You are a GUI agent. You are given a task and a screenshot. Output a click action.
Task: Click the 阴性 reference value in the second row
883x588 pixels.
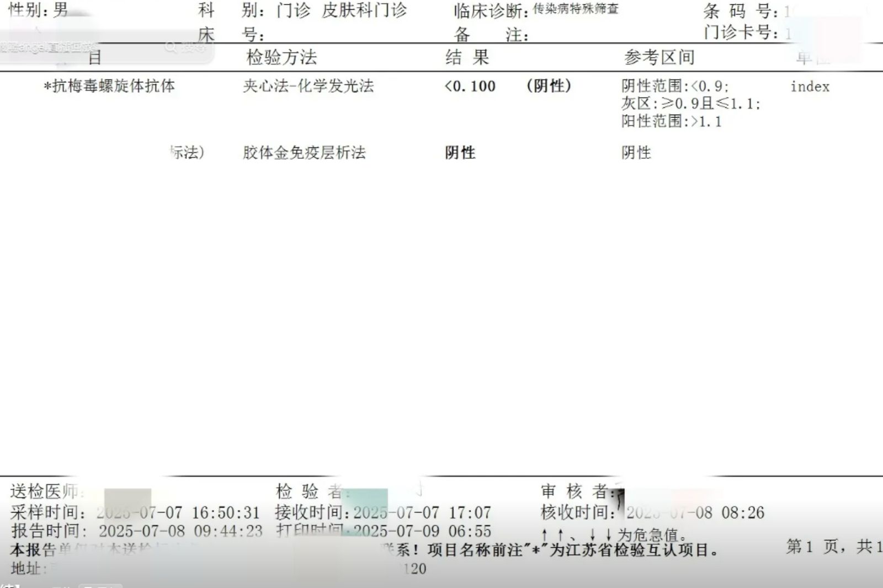pyautogui.click(x=636, y=153)
